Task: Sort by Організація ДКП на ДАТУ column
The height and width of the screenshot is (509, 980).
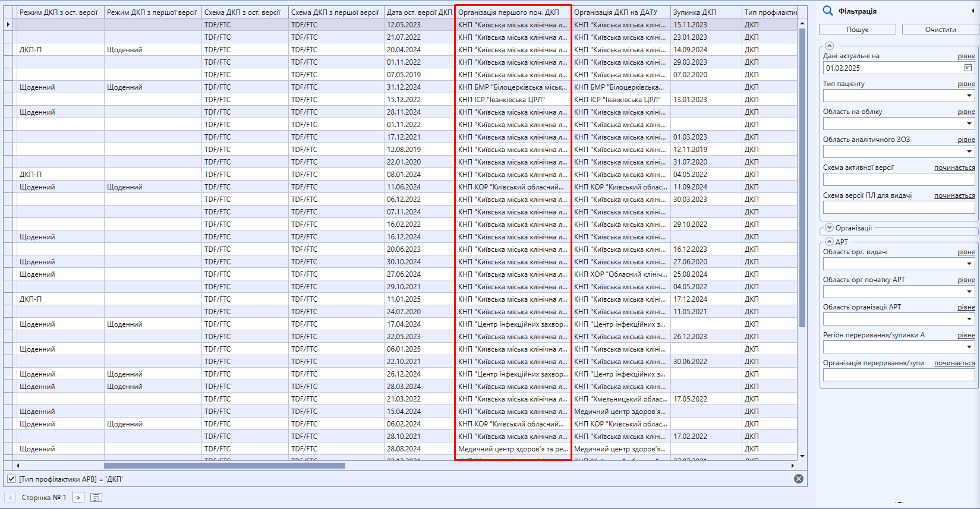Action: 620,12
